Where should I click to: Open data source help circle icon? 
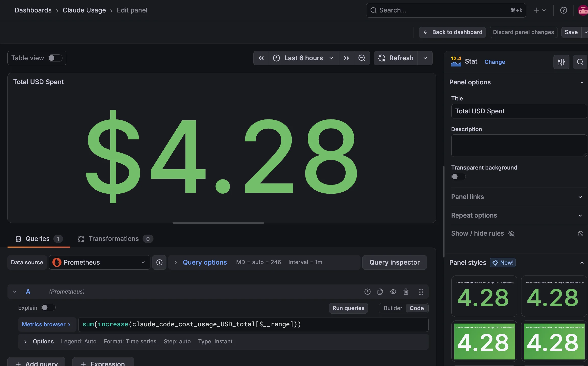tap(159, 263)
